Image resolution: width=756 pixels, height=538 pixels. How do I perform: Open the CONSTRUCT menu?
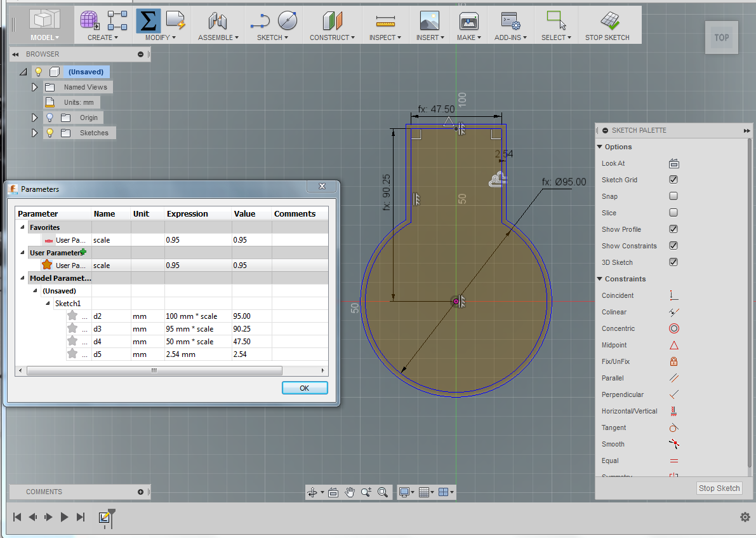click(x=332, y=37)
